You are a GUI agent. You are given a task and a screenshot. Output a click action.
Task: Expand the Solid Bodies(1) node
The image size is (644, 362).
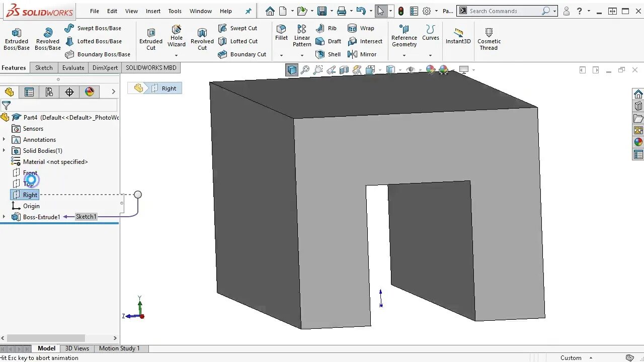[4, 150]
